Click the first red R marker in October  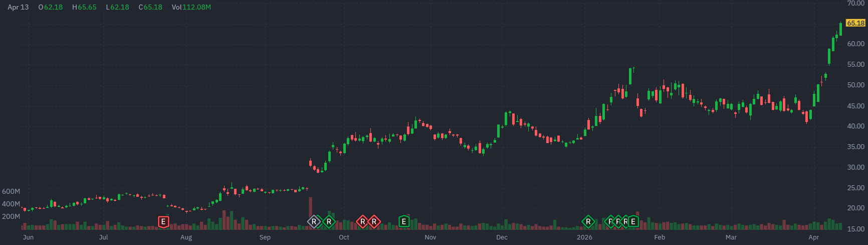click(362, 221)
